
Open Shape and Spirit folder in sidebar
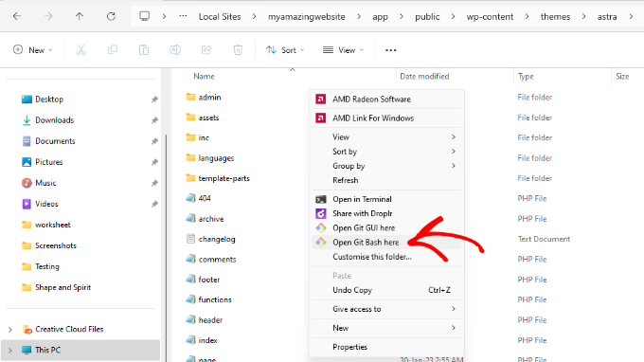[x=63, y=288]
